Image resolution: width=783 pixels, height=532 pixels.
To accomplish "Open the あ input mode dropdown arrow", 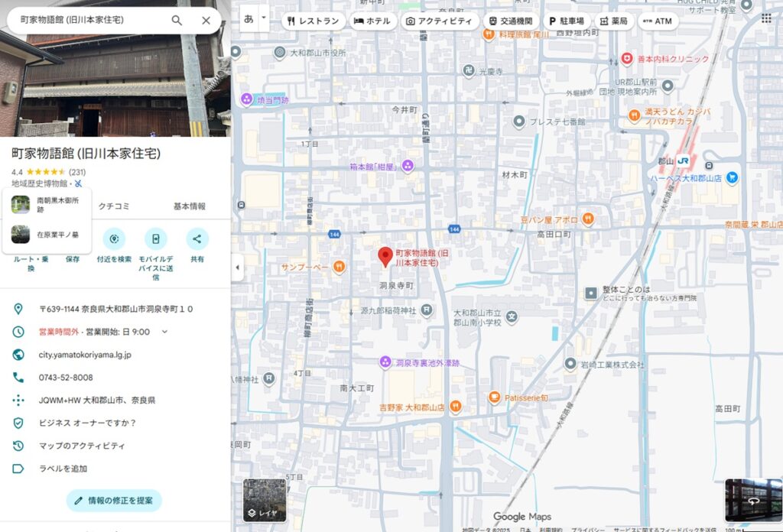I will (264, 17).
